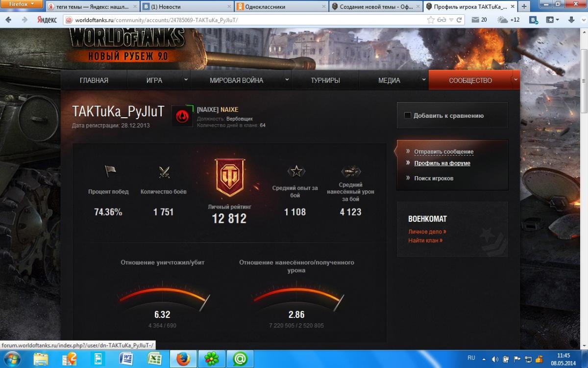588x368 pixels.
Task: Open a new browser tab
Action: click(523, 7)
